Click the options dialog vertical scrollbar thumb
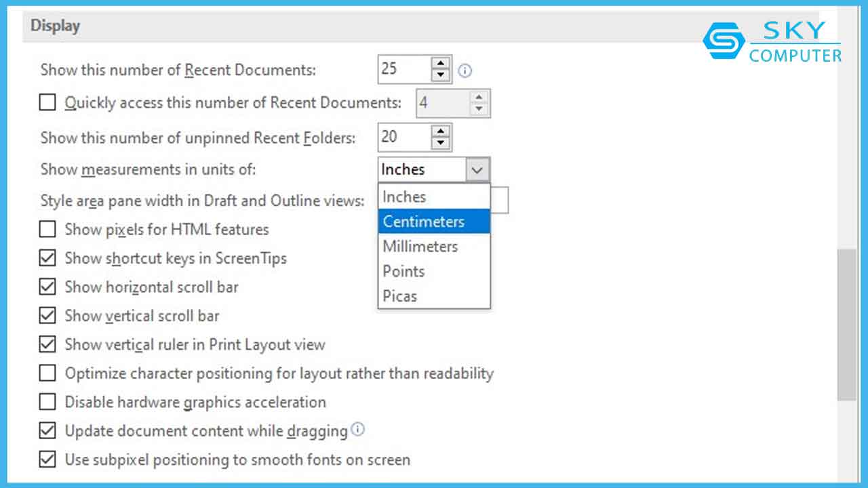Image resolution: width=868 pixels, height=488 pixels. click(x=846, y=325)
